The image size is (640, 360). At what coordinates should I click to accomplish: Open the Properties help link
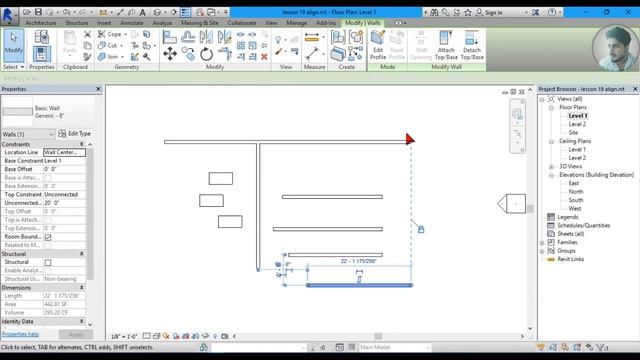coord(20,334)
